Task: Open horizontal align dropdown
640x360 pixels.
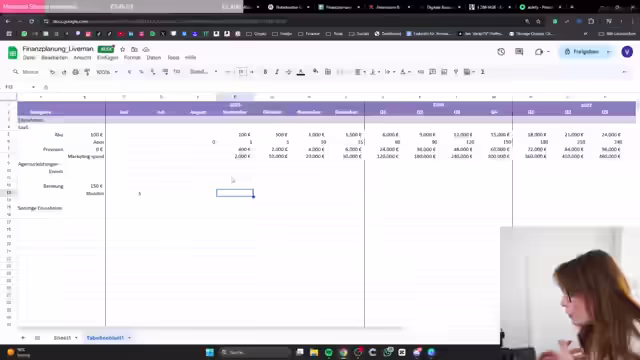Action: [360, 72]
